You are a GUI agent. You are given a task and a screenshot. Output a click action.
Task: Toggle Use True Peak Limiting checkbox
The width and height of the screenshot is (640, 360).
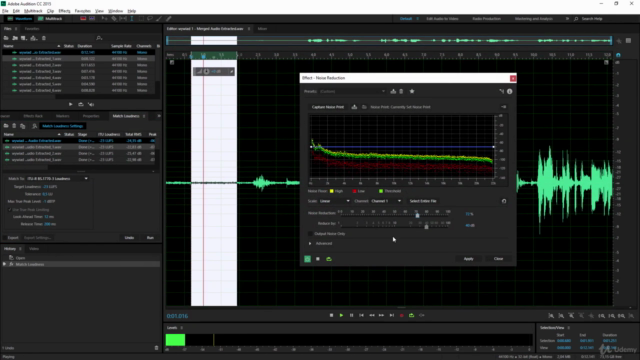pyautogui.click(x=10, y=210)
